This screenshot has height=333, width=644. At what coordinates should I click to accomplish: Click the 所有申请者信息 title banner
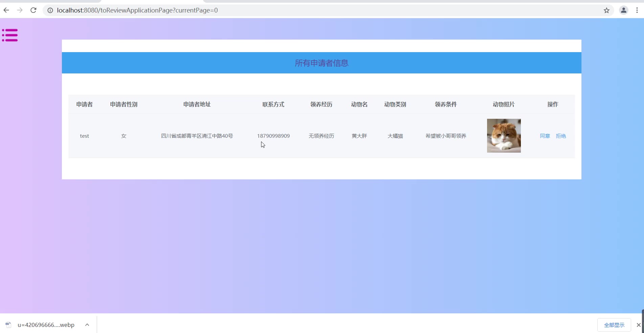(321, 63)
